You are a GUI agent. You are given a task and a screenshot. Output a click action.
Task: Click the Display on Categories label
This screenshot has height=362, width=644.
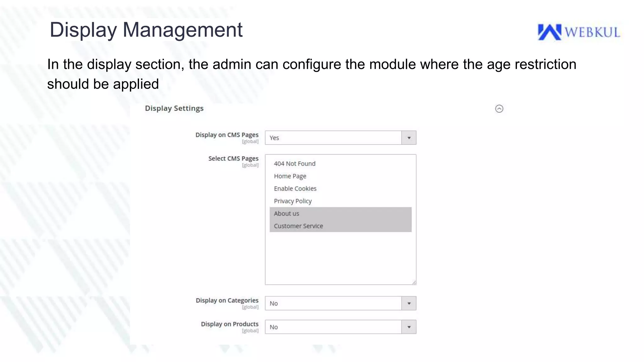click(227, 300)
